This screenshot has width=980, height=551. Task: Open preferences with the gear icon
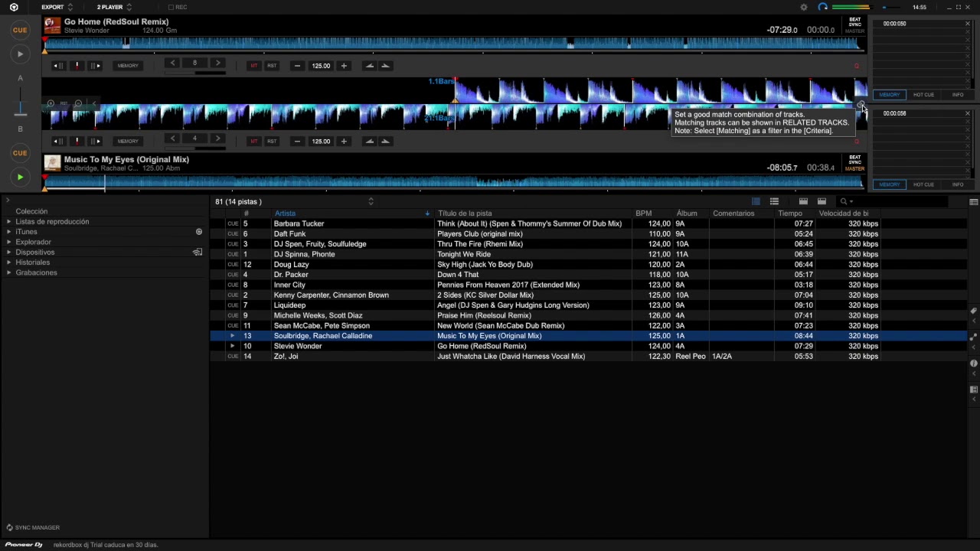(x=804, y=8)
